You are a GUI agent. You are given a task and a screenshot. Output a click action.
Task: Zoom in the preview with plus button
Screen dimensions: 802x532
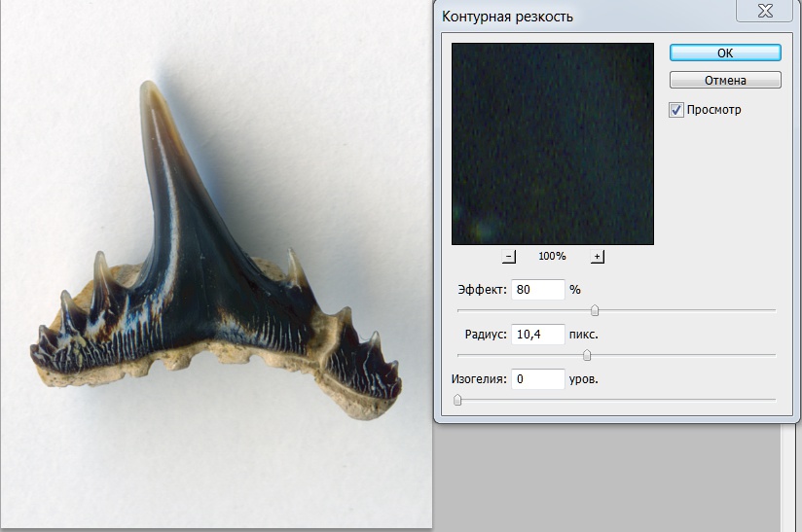click(x=598, y=256)
